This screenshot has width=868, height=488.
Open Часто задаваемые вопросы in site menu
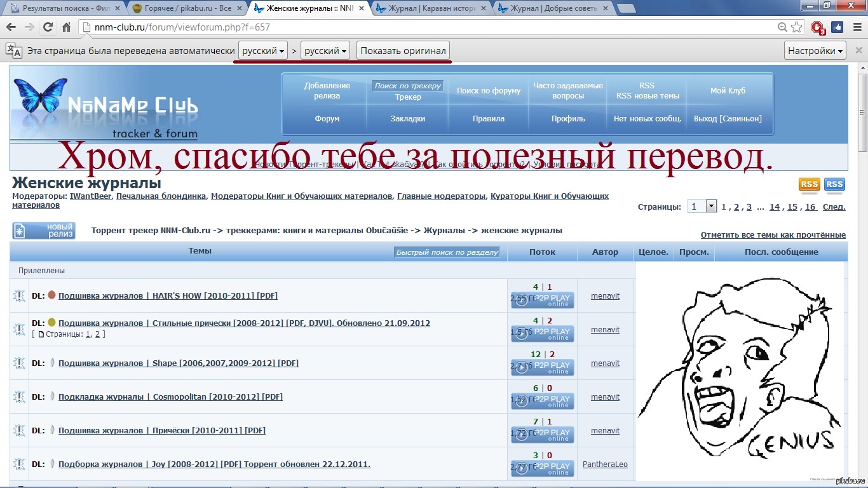tap(568, 91)
